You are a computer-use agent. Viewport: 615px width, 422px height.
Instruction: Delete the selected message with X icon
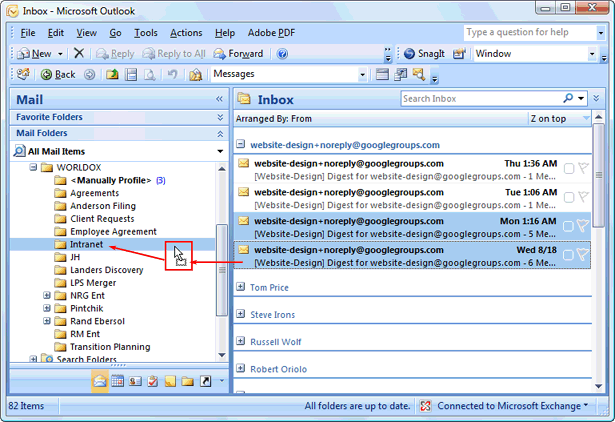[79, 53]
